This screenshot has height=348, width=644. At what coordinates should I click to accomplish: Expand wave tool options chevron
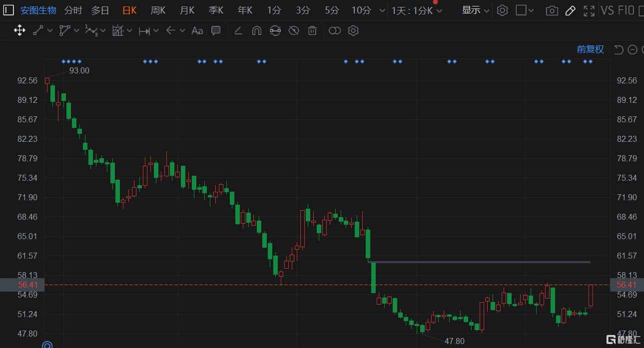click(x=103, y=31)
